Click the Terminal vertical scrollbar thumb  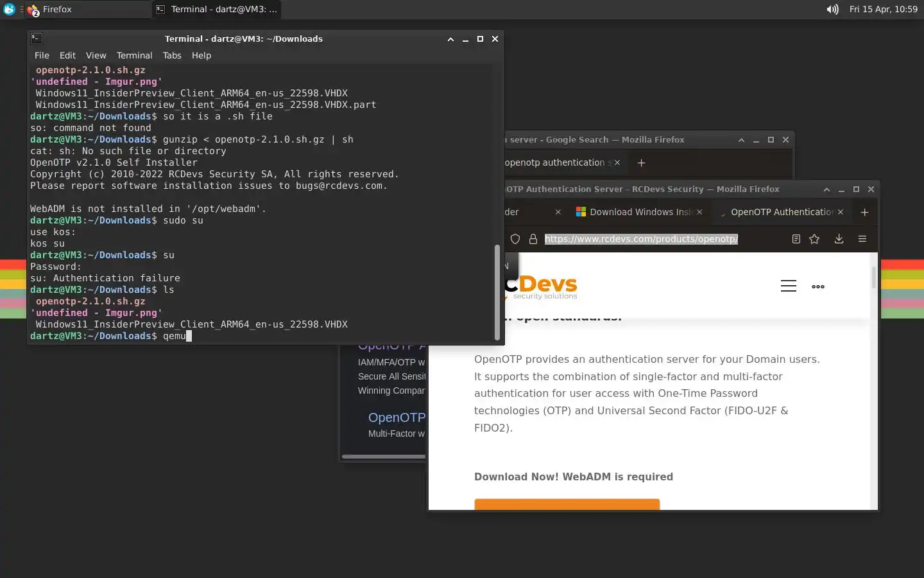pos(497,292)
